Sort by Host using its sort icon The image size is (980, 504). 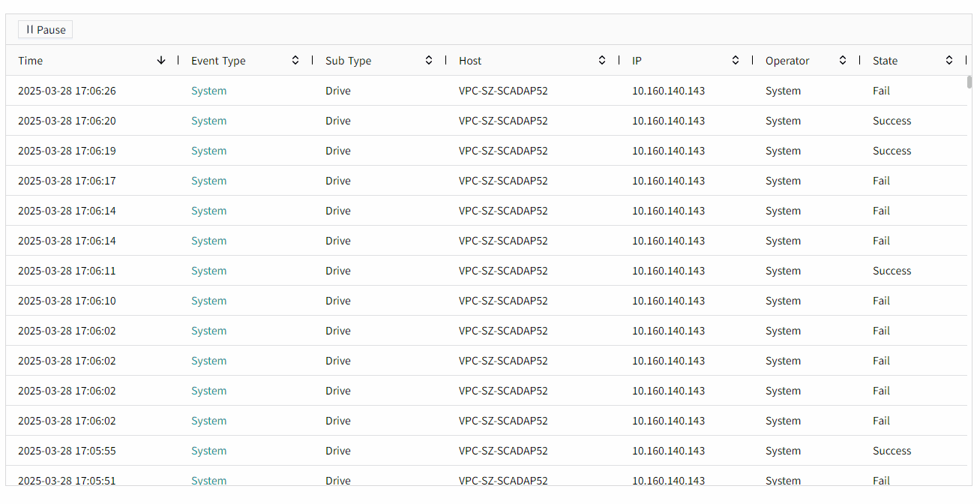(602, 61)
